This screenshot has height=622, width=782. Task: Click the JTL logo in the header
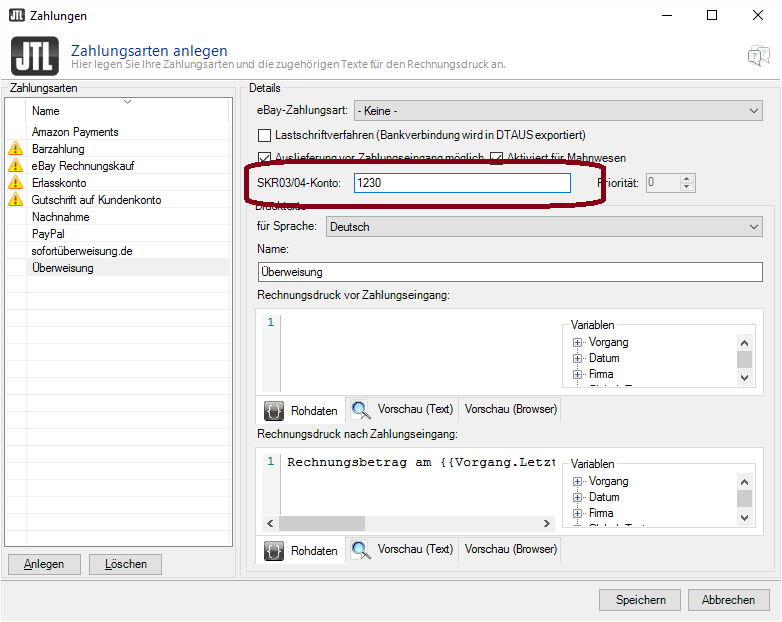(31, 56)
